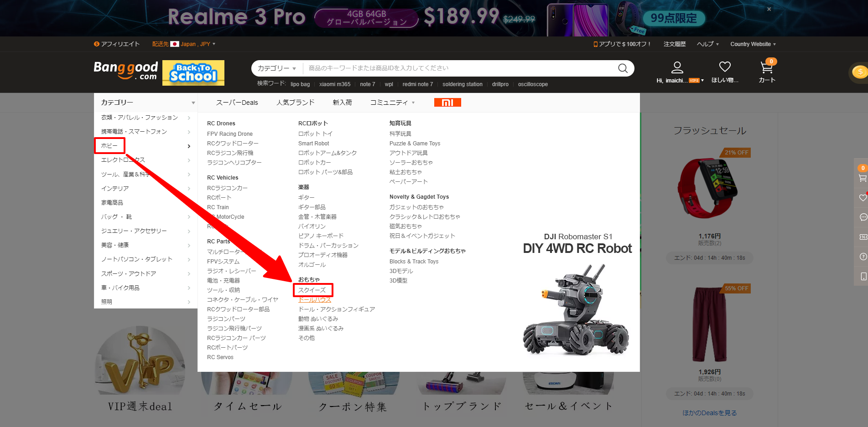Click the アフィリエイト affiliate link
This screenshot has height=427, width=868.
pos(117,44)
